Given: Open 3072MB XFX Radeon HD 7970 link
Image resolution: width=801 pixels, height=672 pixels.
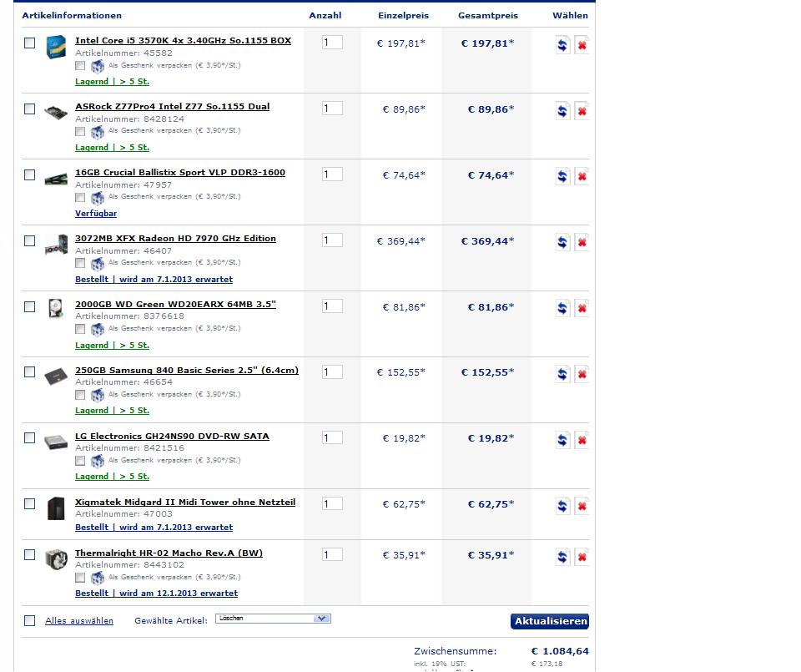Looking at the screenshot, I should [175, 238].
